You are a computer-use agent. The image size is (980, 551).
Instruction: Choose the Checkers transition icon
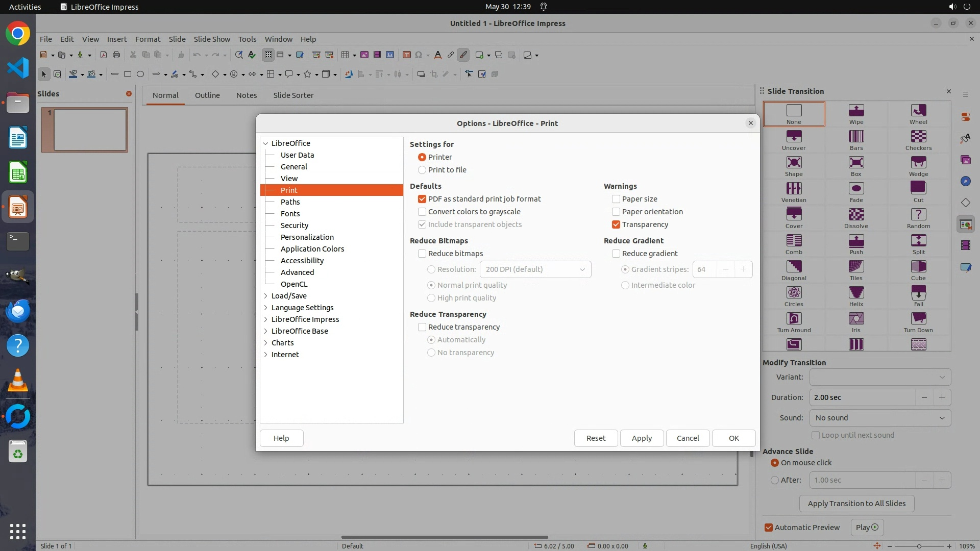(918, 137)
